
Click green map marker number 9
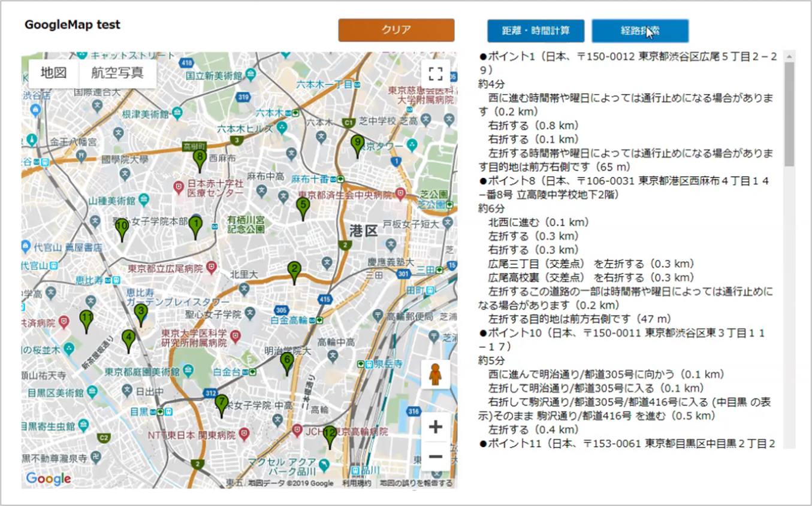[358, 146]
